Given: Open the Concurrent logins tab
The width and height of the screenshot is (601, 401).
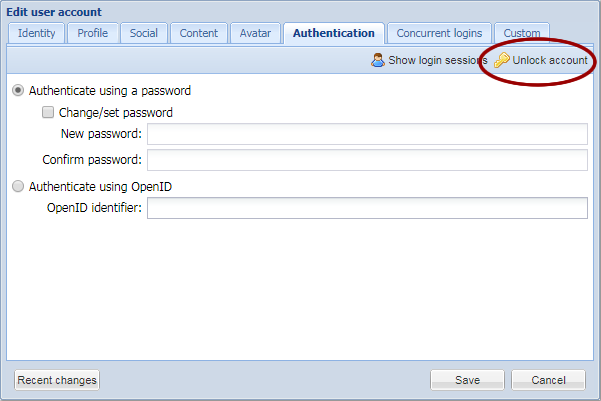Looking at the screenshot, I should click(439, 33).
